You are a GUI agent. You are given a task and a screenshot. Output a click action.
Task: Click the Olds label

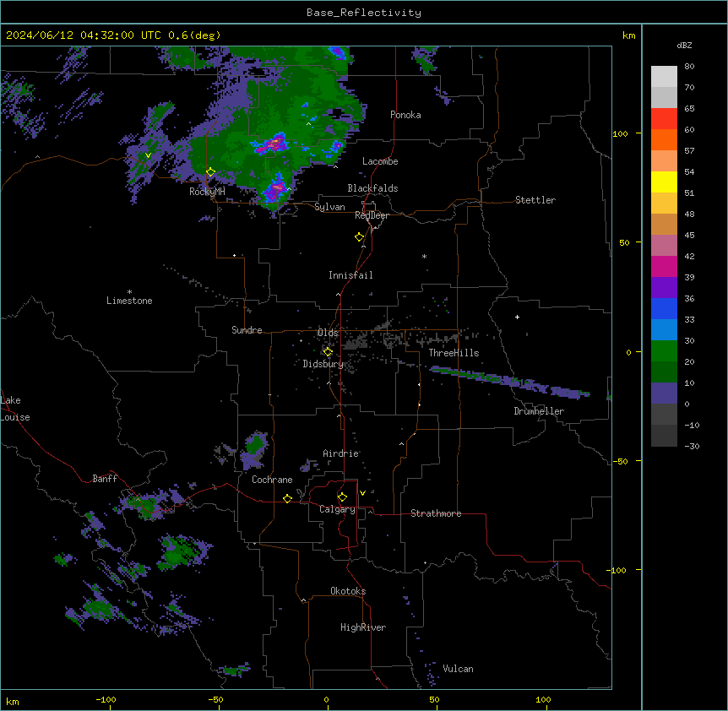coord(328,333)
